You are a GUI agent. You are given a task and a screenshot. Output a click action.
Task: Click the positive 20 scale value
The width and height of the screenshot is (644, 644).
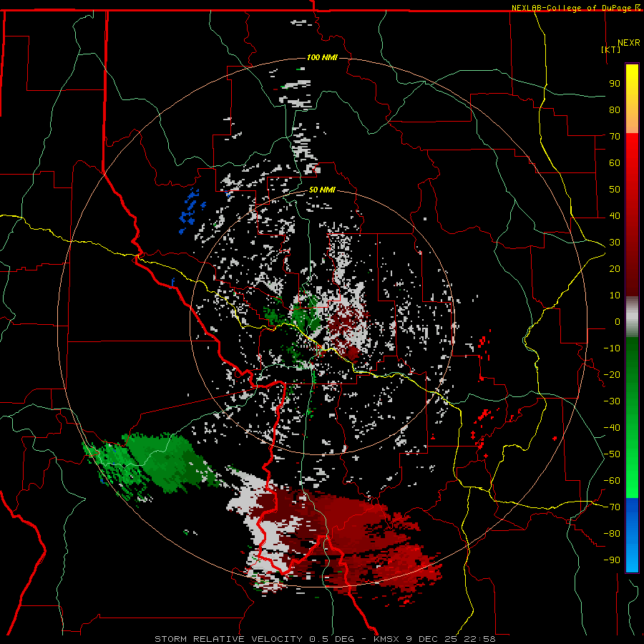[615, 269]
